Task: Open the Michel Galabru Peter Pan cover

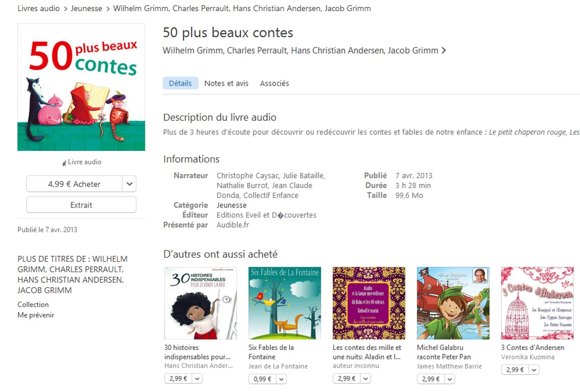Action: point(453,303)
